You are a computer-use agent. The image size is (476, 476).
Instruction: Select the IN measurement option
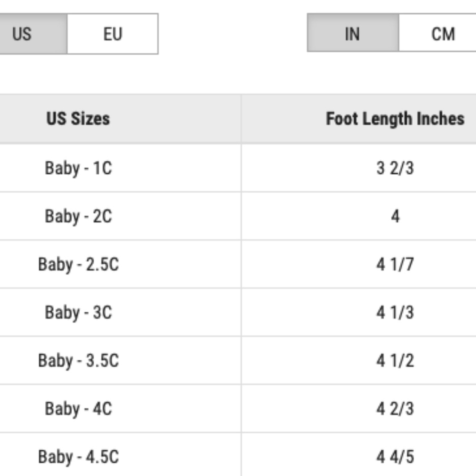point(352,34)
